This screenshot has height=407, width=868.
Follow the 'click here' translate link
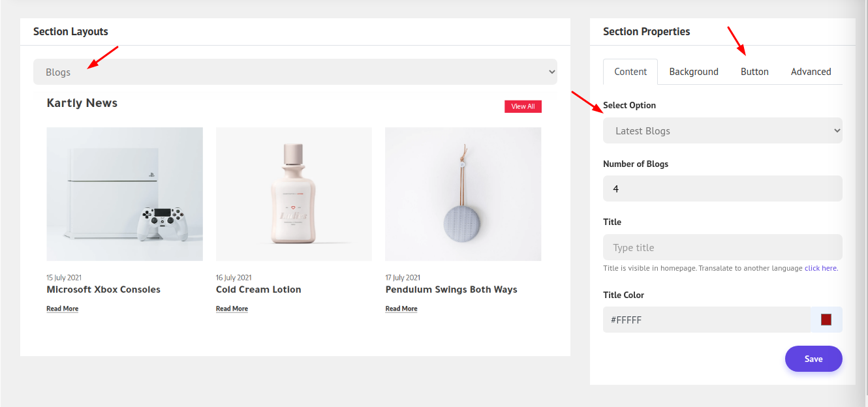coord(820,268)
